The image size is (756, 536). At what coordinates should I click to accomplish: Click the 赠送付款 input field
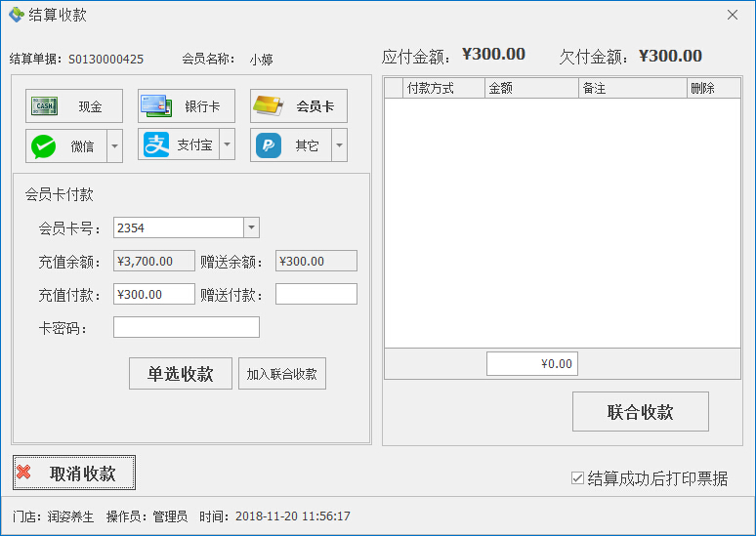click(x=315, y=294)
